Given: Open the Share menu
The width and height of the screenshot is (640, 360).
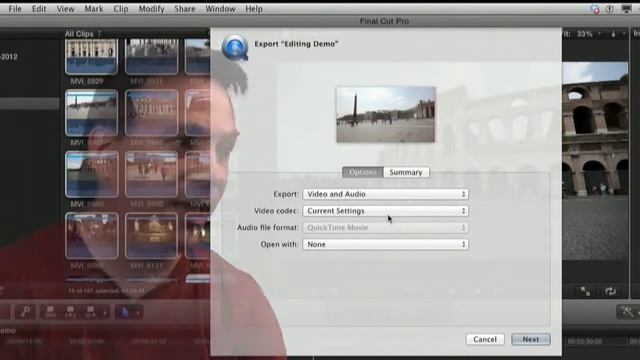Looking at the screenshot, I should pyautogui.click(x=184, y=9).
